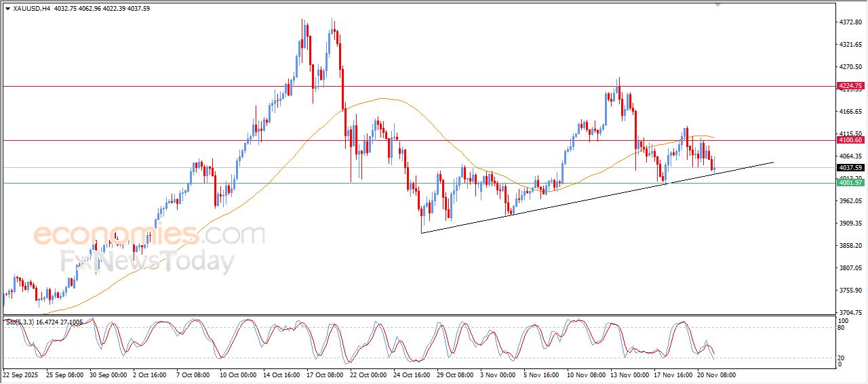The image size is (868, 384).
Task: Click the 4372.80 price axis label
Action: [x=850, y=22]
